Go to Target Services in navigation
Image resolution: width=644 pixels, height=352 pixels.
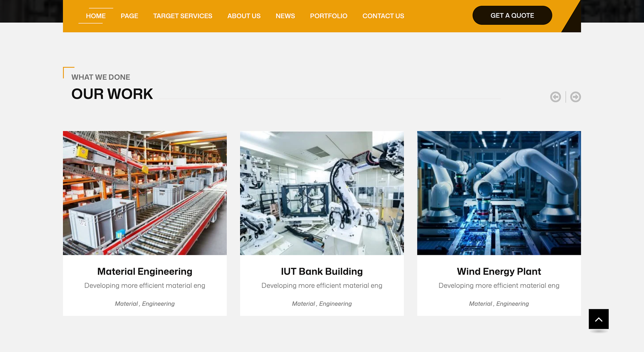tap(183, 16)
